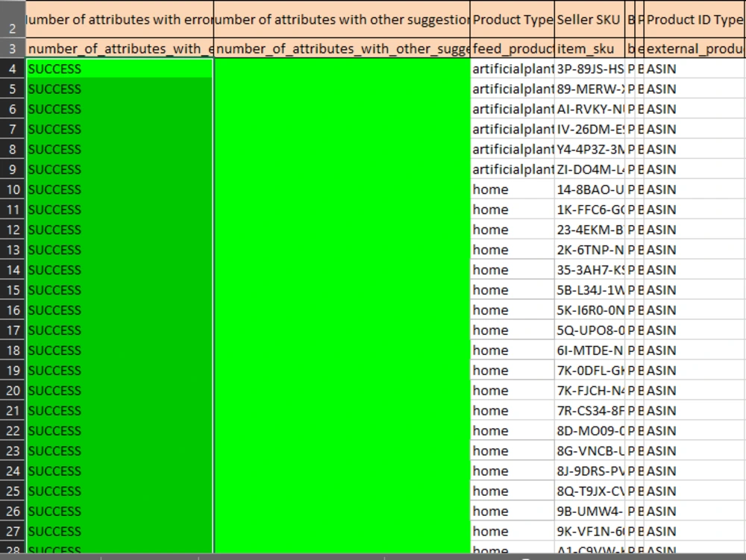746x560 pixels.
Task: Click SKU cell 7K-0DFL
Action: click(589, 371)
